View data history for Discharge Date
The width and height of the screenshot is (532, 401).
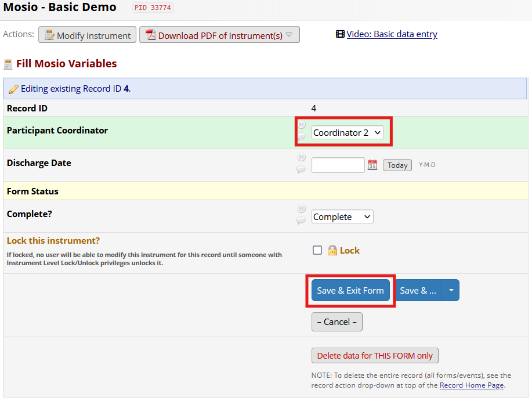[301, 157]
